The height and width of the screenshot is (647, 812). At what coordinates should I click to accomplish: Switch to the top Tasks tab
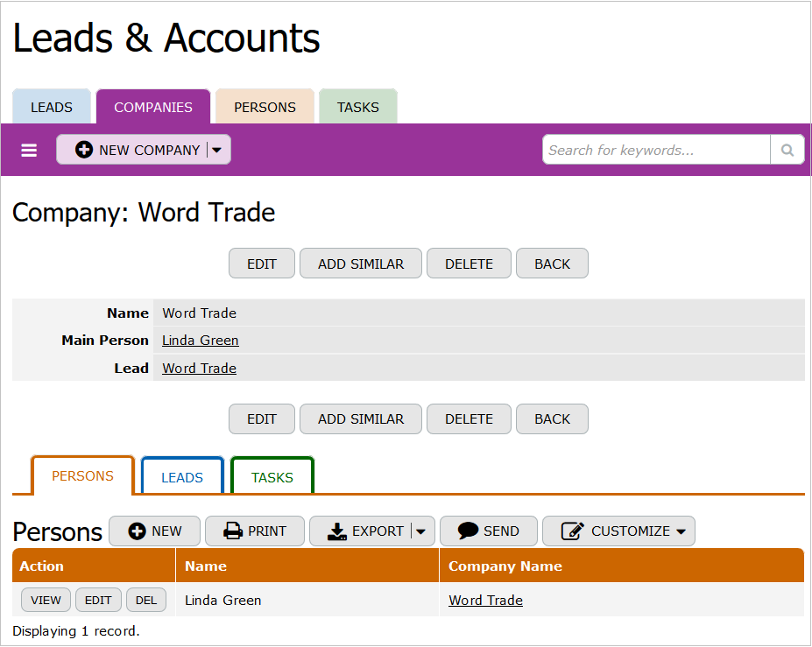coord(358,107)
